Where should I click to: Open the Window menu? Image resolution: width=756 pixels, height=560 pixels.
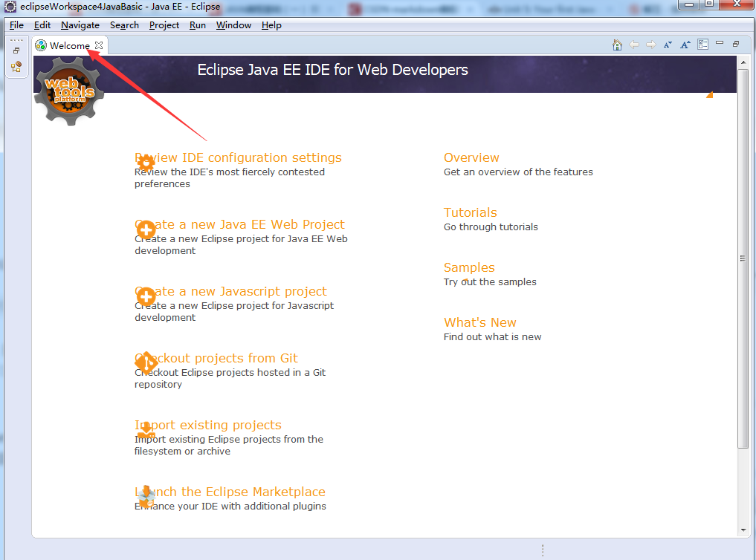coord(233,25)
